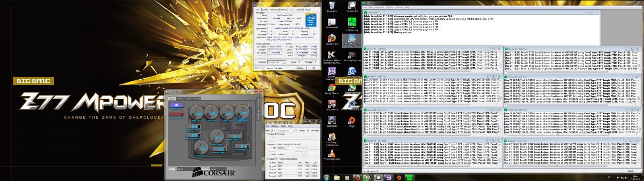Open the Select CPU dropdown in Core Temp
644x181 pixels.
[x=286, y=131]
